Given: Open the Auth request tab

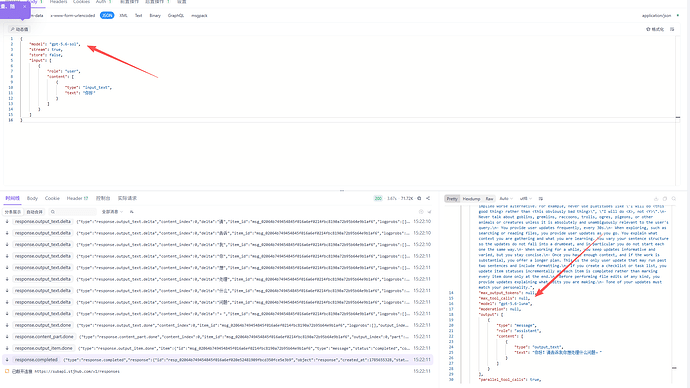Looking at the screenshot, I should (x=103, y=2).
